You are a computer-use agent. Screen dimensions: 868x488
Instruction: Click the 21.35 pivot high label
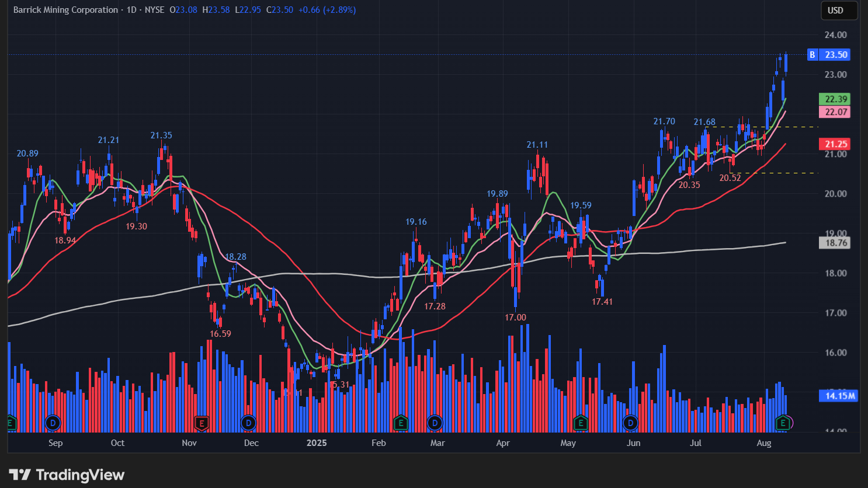(161, 135)
